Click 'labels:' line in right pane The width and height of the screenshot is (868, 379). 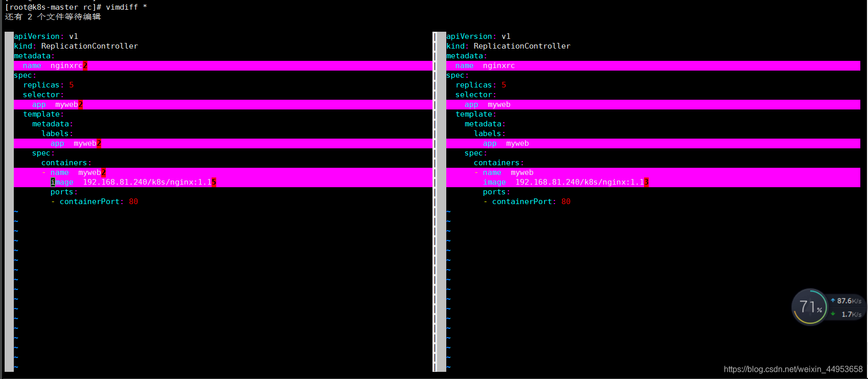pyautogui.click(x=490, y=133)
